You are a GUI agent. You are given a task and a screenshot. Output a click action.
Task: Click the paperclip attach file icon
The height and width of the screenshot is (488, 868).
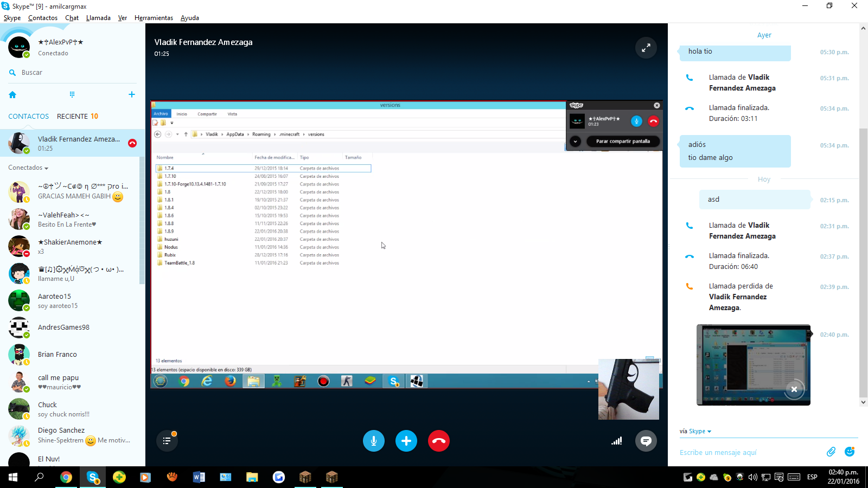pos(831,452)
